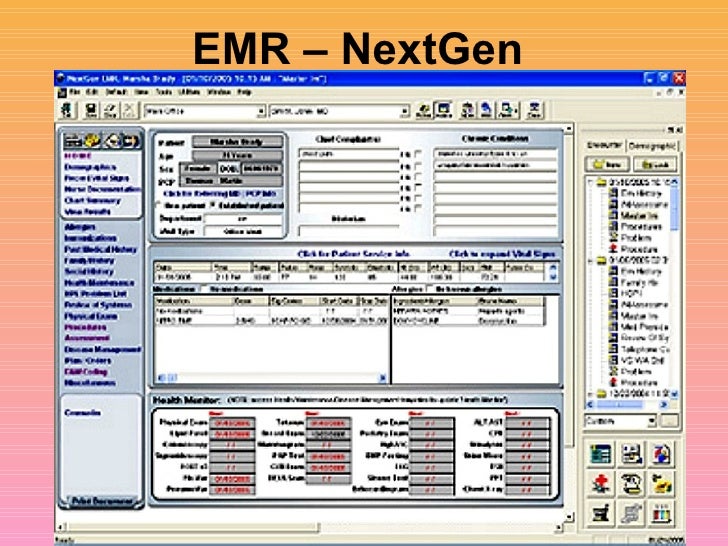This screenshot has height=546, width=728.
Task: Switch to the Encounter tab
Action: (x=604, y=145)
